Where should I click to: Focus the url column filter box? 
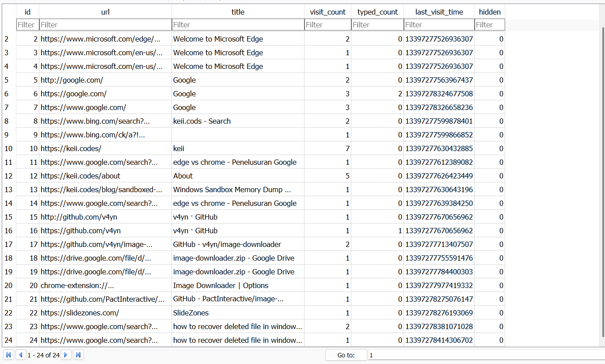point(105,25)
